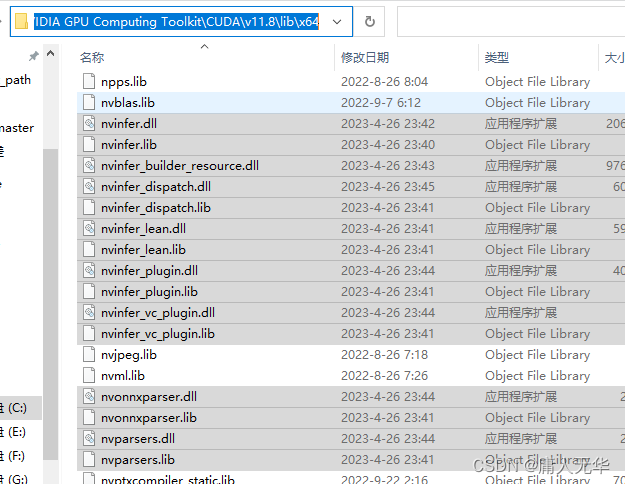
Task: Select the file name nvinfer_vc_plugin.dll
Action: click(x=158, y=313)
